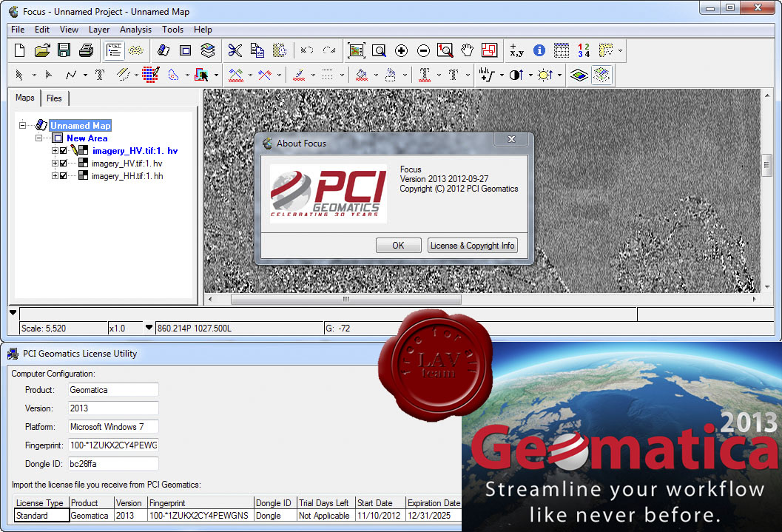Open the Help menu
The width and height of the screenshot is (782, 532).
203,30
